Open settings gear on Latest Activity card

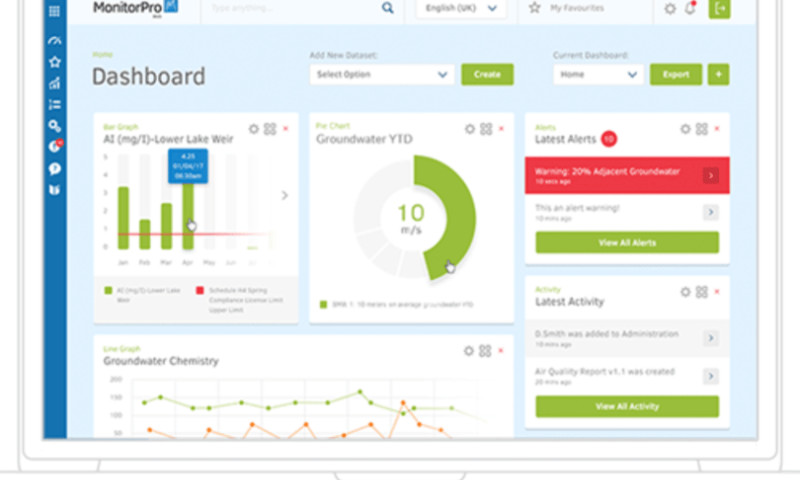[685, 292]
